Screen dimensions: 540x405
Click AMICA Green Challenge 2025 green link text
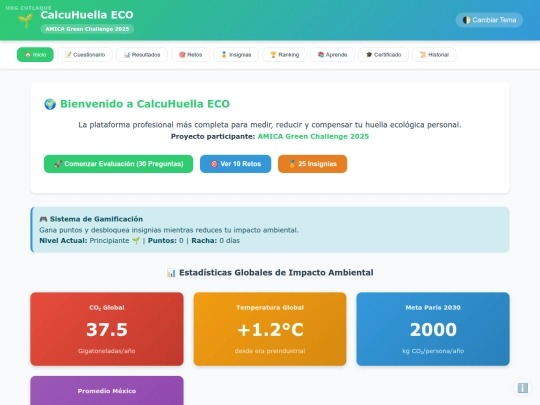point(313,136)
